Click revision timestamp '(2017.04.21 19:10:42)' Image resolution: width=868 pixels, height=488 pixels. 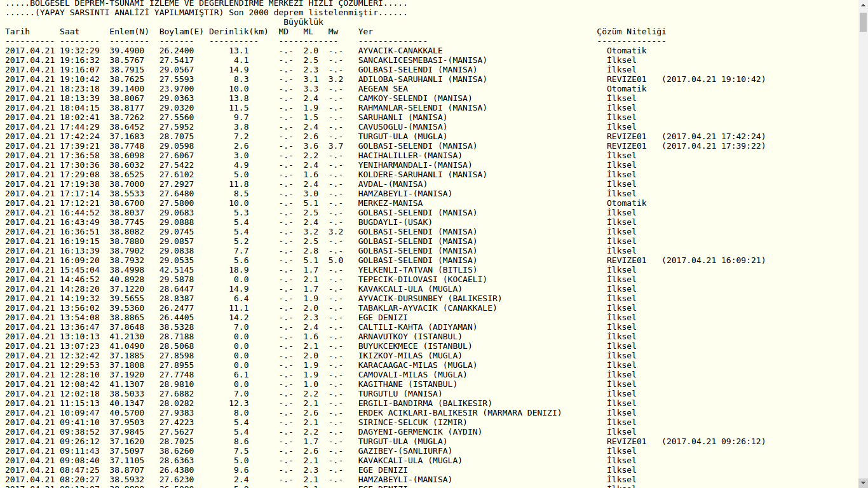coord(714,79)
